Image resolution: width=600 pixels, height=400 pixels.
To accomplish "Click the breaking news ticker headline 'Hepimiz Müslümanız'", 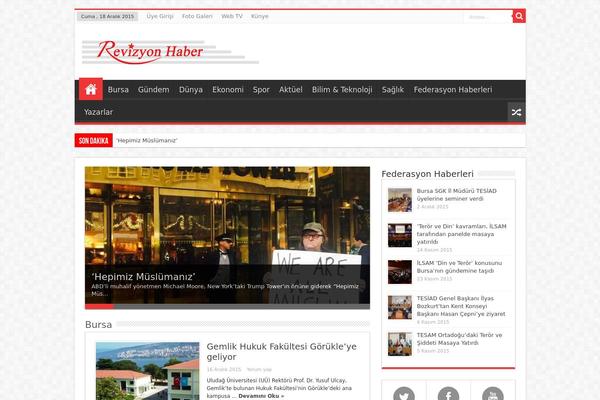I will [x=147, y=140].
